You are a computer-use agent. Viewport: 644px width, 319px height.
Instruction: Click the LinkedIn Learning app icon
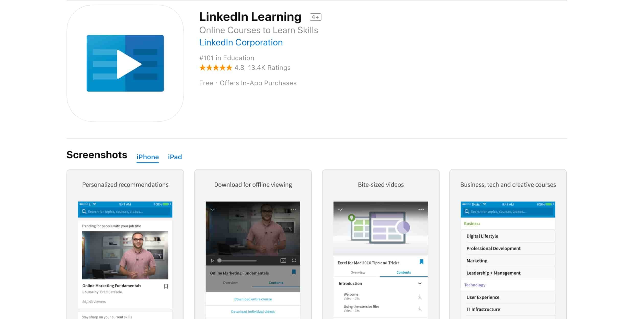tap(125, 64)
